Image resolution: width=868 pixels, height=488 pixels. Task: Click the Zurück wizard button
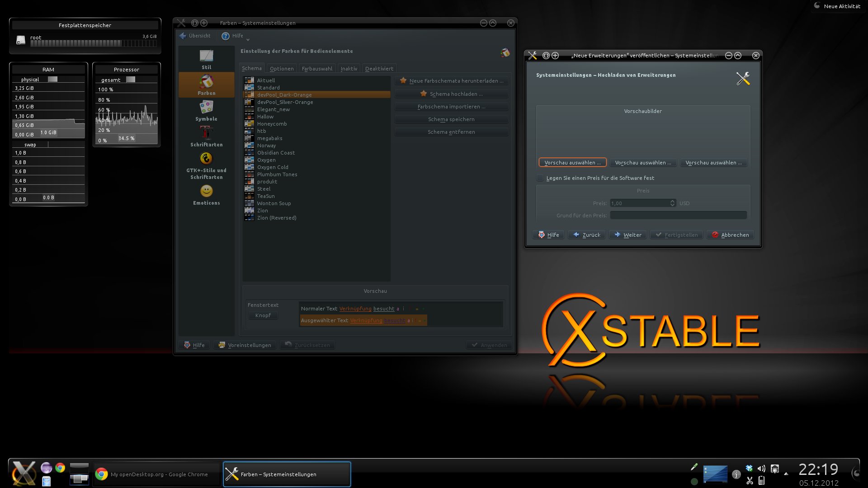point(586,235)
